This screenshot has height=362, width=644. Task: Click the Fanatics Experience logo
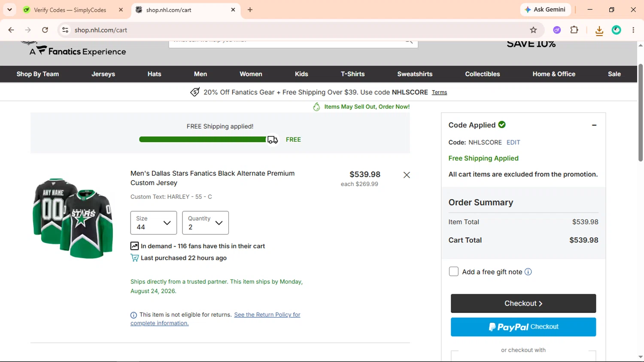tap(77, 51)
